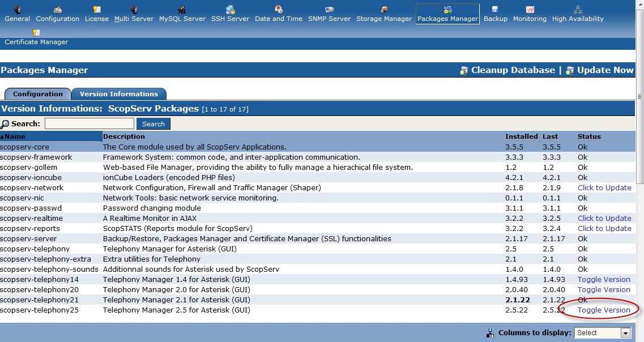Open the Multi Server menu label

pos(134,19)
